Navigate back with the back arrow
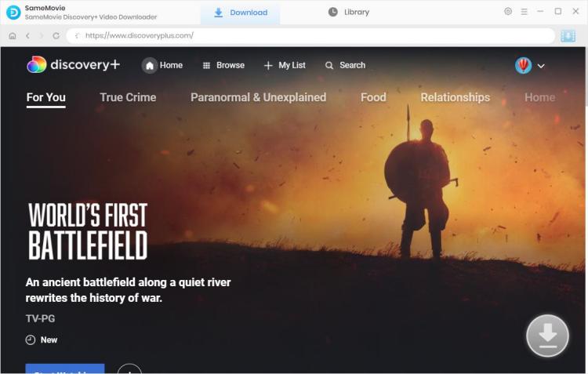The width and height of the screenshot is (588, 374). [27, 36]
